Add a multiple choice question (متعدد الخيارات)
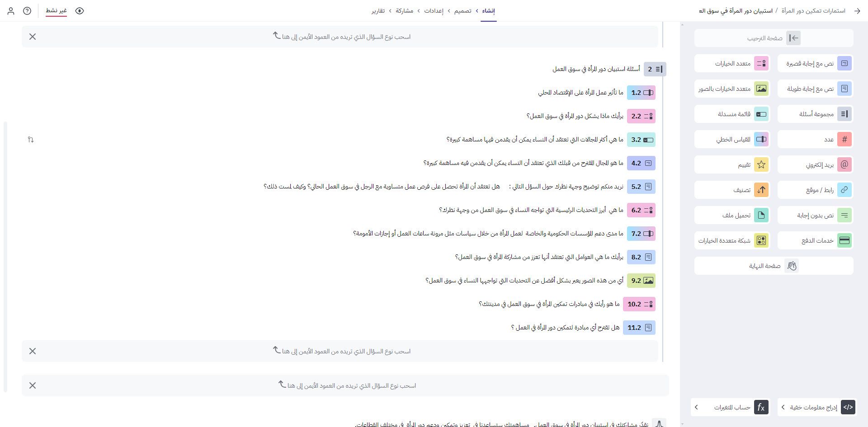The height and width of the screenshot is (427, 868). [732, 63]
